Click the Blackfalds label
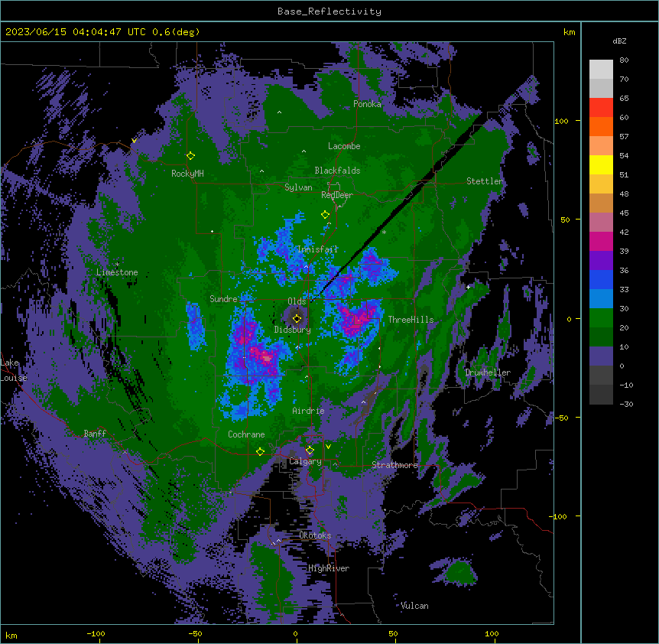 pyautogui.click(x=337, y=171)
